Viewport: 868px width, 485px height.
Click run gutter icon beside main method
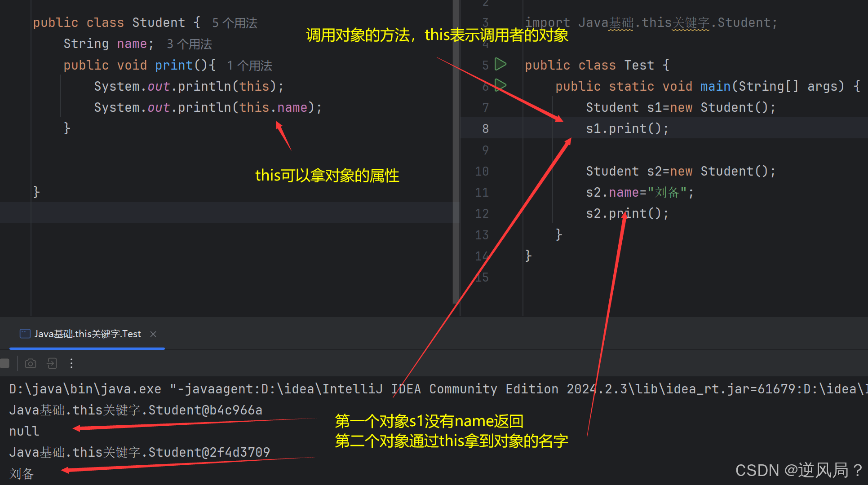(x=500, y=85)
